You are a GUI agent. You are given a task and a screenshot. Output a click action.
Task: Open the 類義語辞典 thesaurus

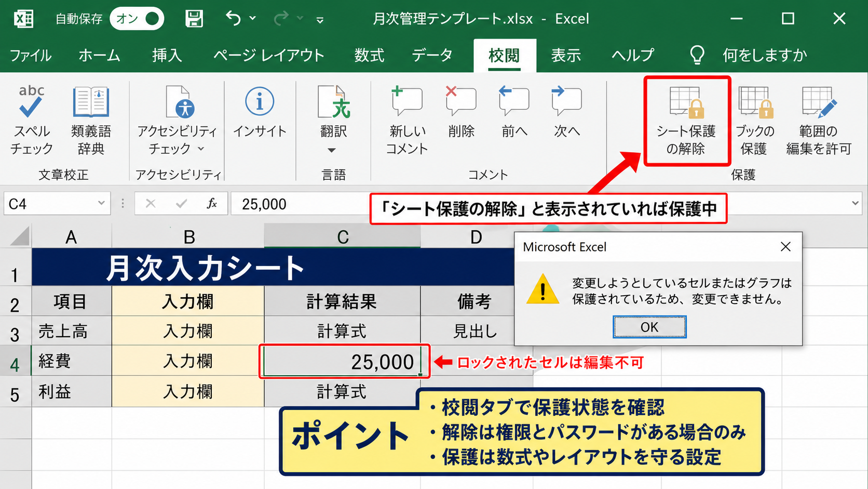91,120
